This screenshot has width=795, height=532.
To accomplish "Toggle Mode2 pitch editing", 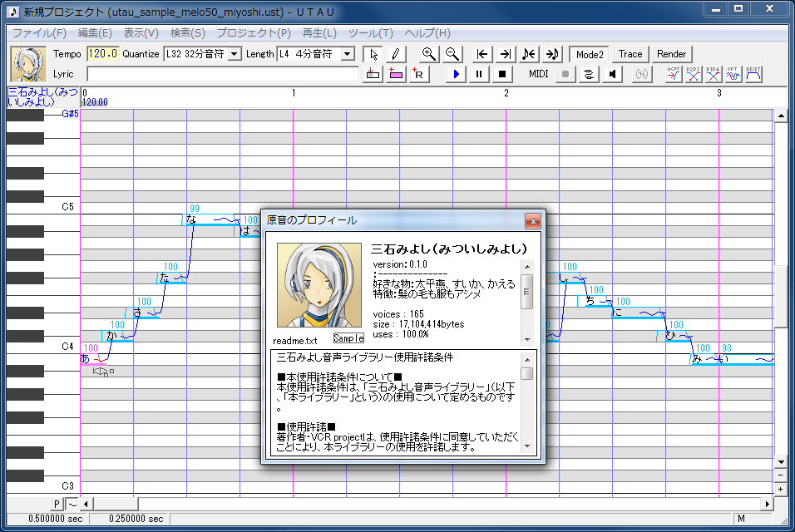I will [590, 54].
